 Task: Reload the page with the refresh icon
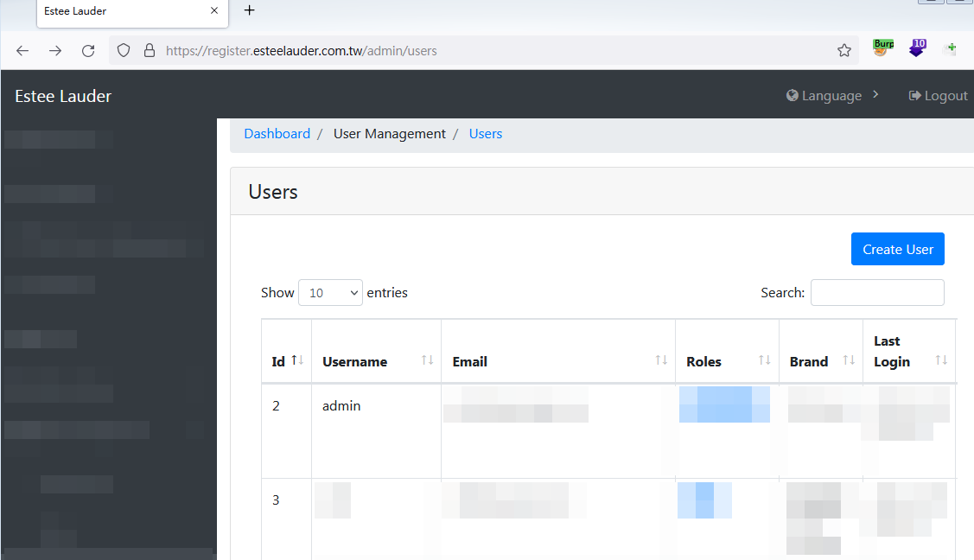point(88,51)
